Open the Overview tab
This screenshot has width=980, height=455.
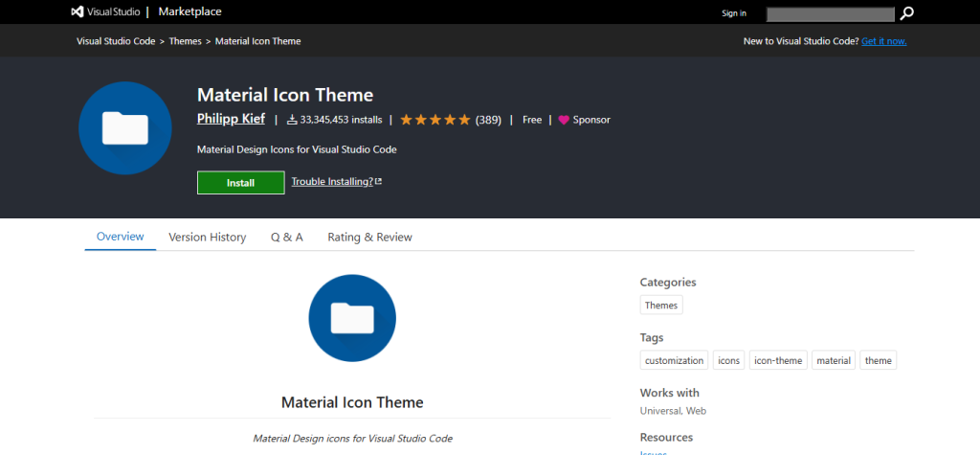point(120,237)
